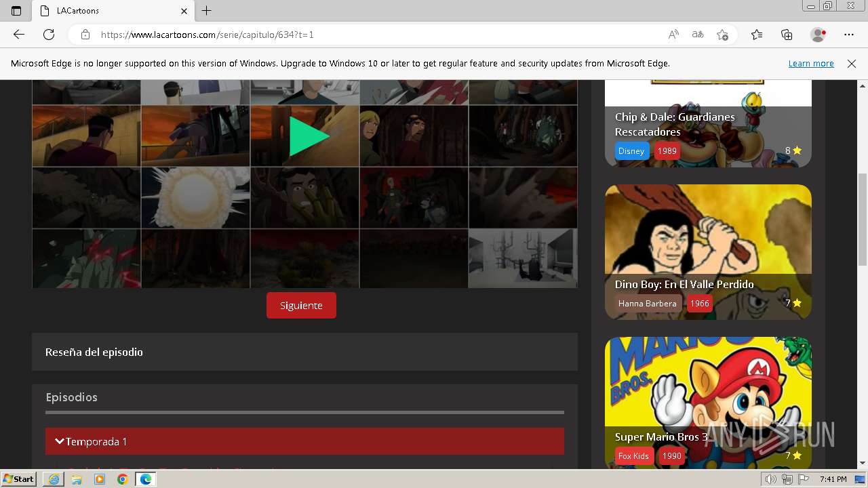Select the 1990 year tag

tap(672, 455)
